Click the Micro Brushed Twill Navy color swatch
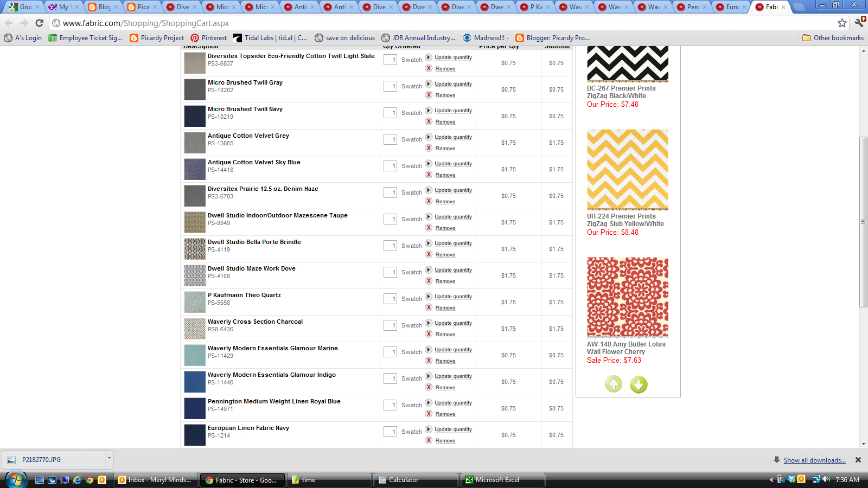Viewport: 868px width, 488px height. tap(195, 116)
